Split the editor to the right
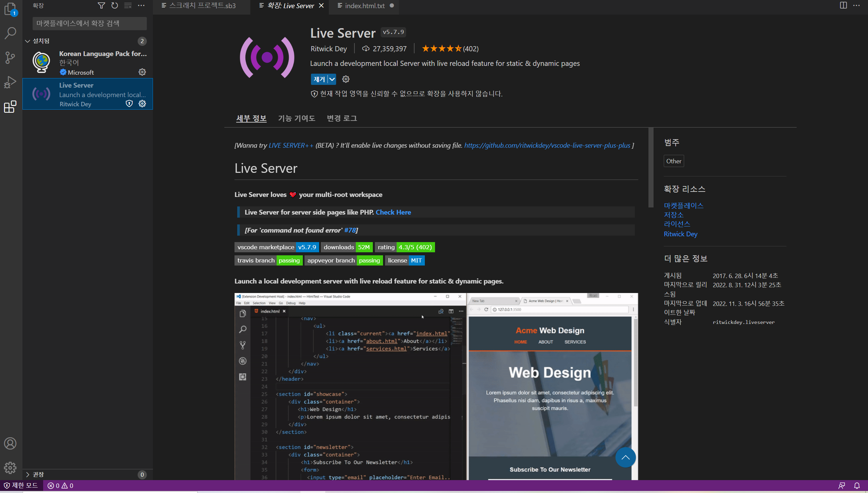This screenshot has height=493, width=868. coord(843,5)
